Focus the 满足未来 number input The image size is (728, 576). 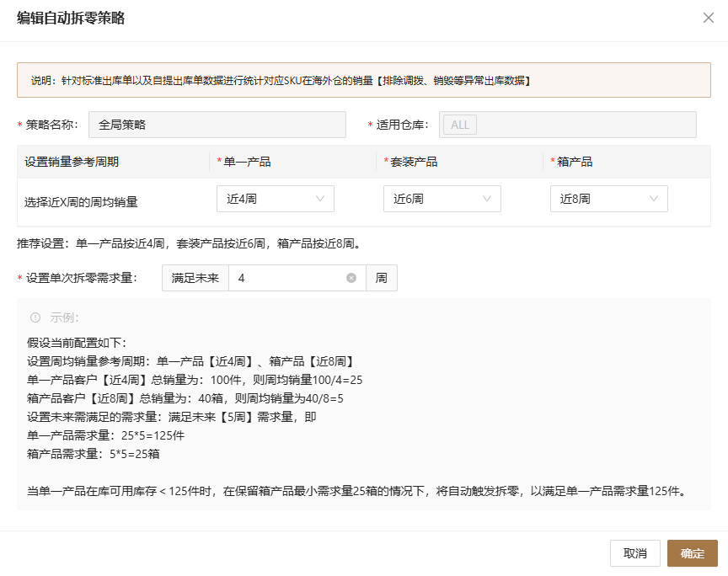coord(297,278)
